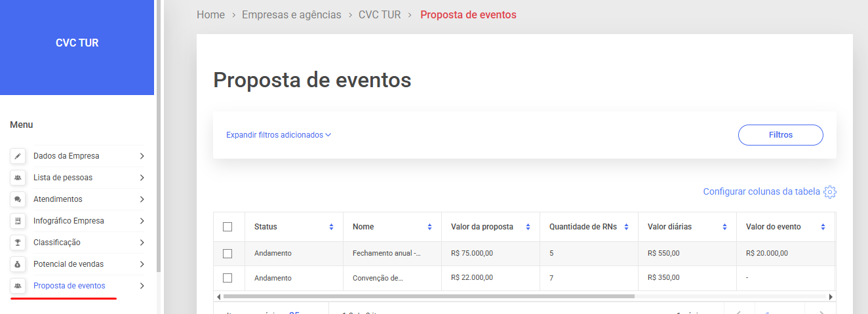Viewport: 868px width, 314px height.
Task: Select the Proposta de eventos menu label
Action: pyautogui.click(x=69, y=286)
